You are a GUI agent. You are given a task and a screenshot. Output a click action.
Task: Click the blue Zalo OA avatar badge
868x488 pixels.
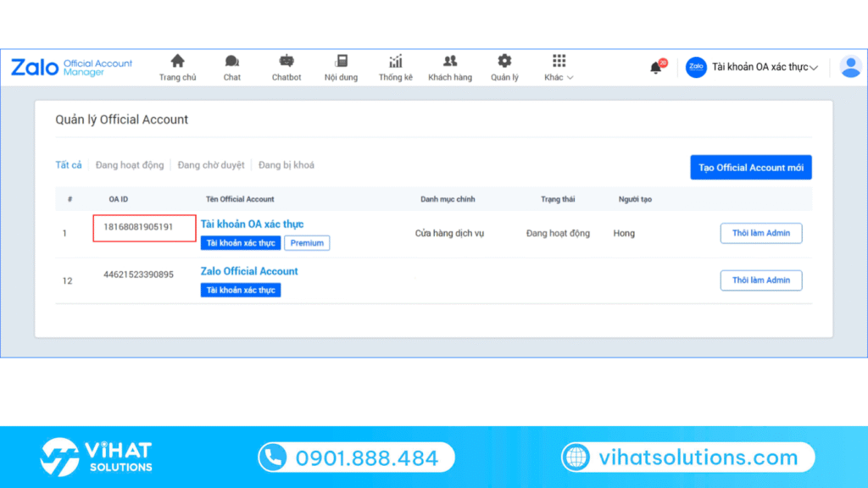696,67
